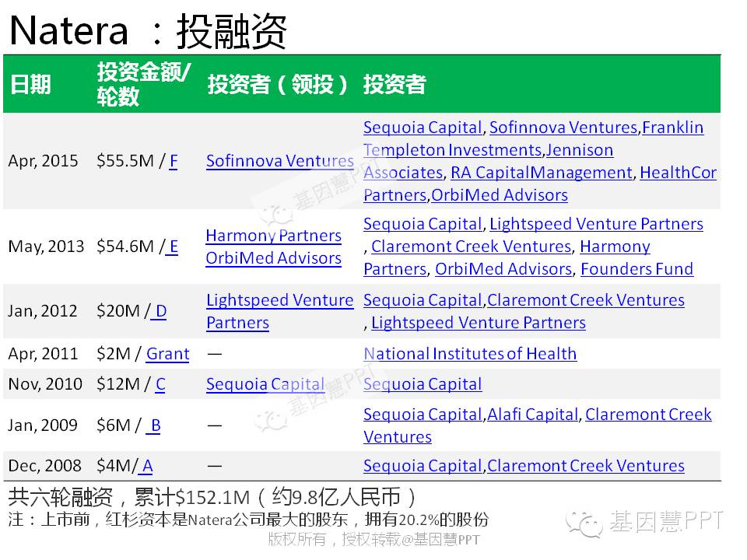747x560 pixels.
Task: Click Lightspeed Venture lead investor for Jan 2012
Action: click(279, 300)
